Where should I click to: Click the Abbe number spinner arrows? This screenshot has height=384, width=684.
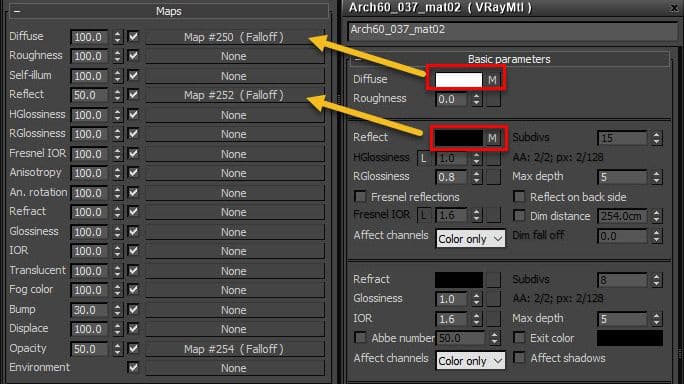(x=494, y=338)
